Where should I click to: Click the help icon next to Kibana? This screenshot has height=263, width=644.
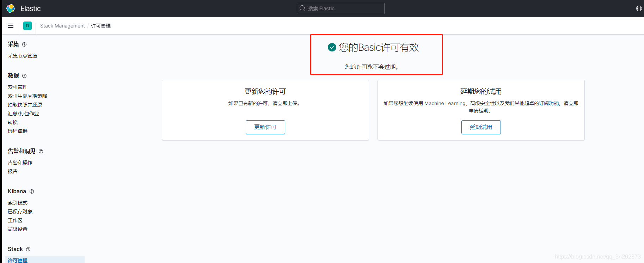tap(32, 191)
